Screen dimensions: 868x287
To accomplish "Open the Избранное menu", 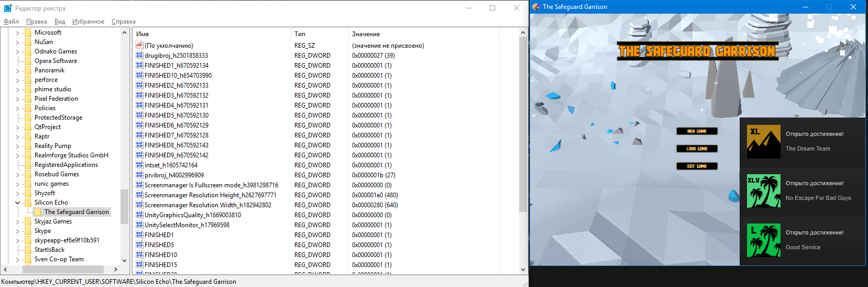I will (88, 22).
